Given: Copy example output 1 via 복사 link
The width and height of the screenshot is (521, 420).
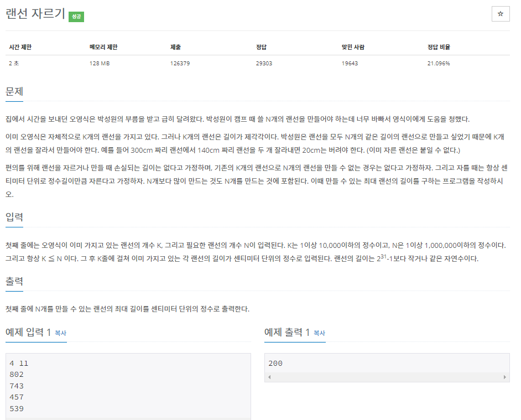Looking at the screenshot, I should pyautogui.click(x=319, y=333).
